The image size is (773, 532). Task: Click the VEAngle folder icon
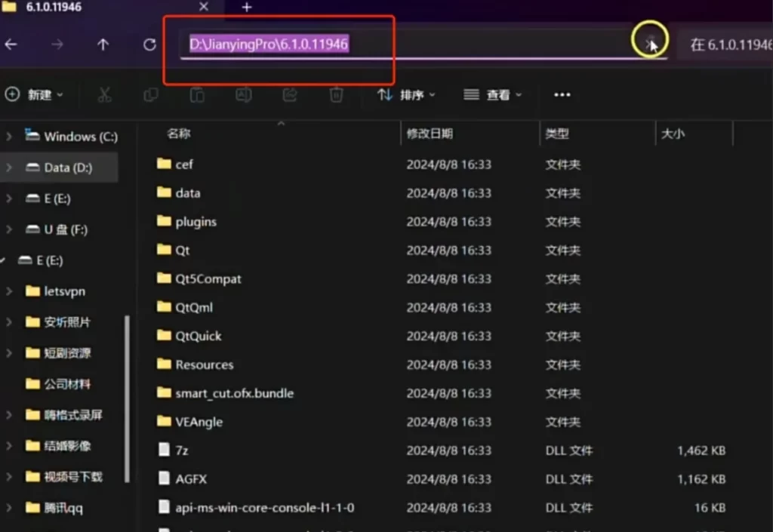click(x=164, y=421)
